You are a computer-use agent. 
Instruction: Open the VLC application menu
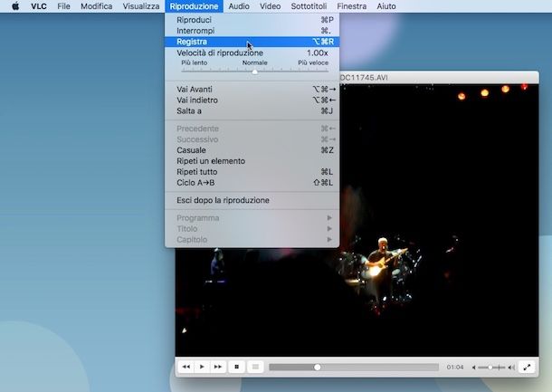click(x=39, y=6)
